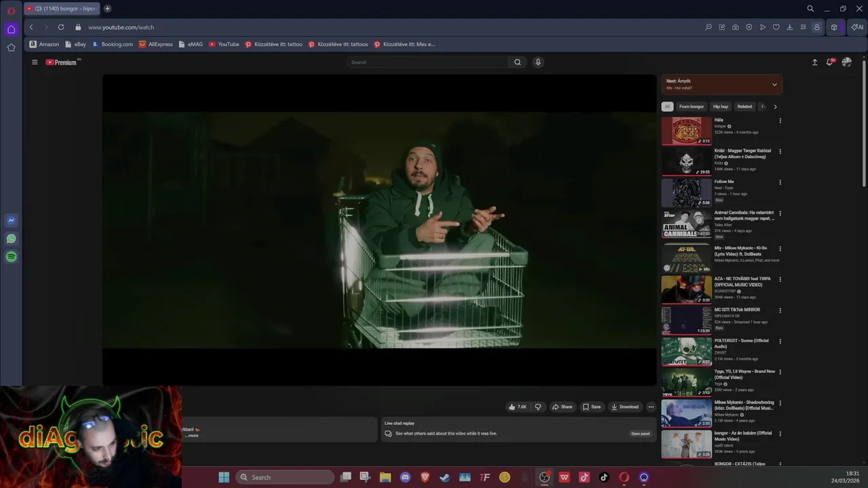The width and height of the screenshot is (868, 488).
Task: Click the page vertical scrollbar
Action: (865, 122)
